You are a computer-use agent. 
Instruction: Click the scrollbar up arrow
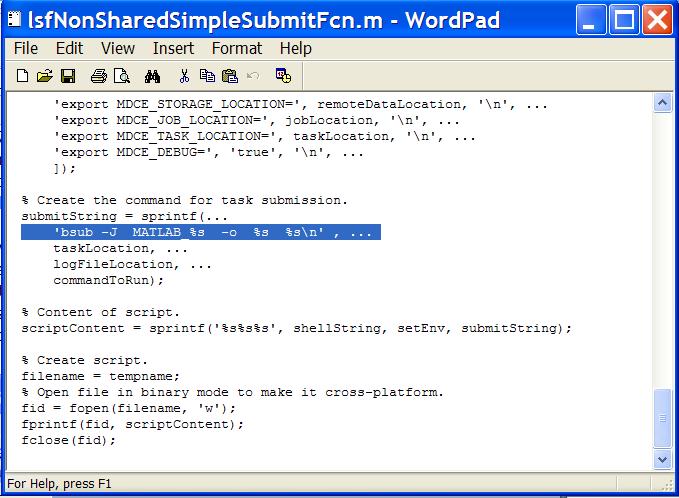click(x=662, y=103)
